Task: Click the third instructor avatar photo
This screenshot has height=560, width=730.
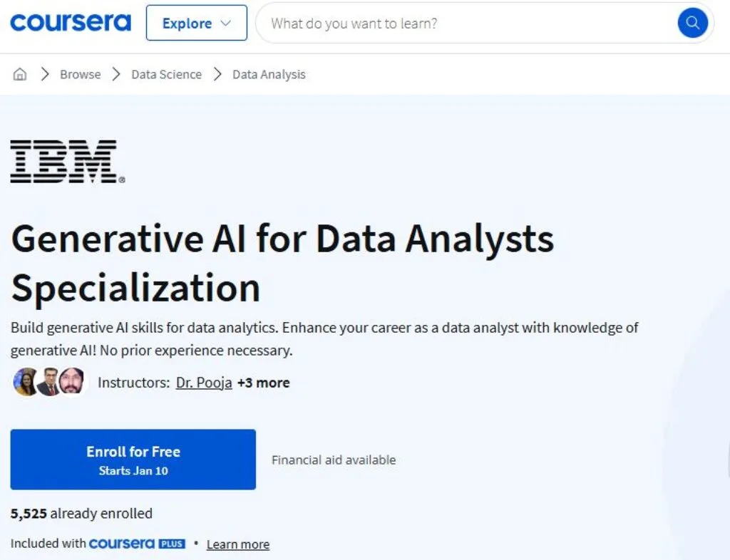Action: (71, 383)
